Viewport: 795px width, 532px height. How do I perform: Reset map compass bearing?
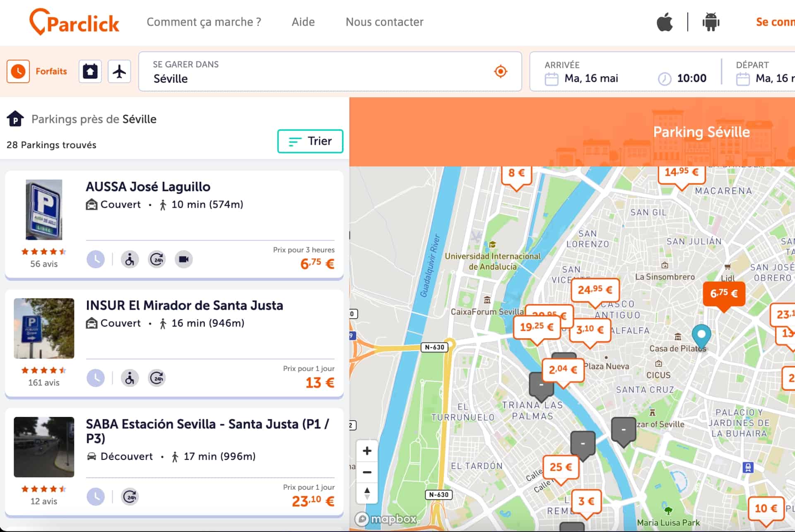click(367, 493)
